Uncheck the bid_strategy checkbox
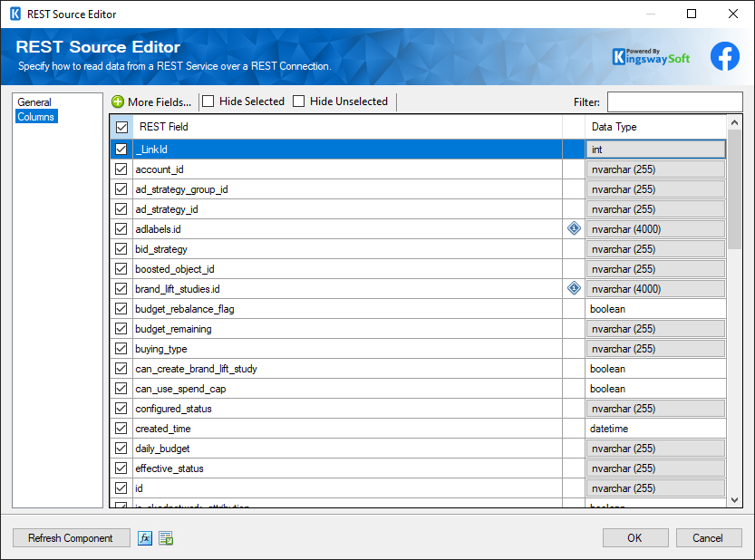Image resolution: width=755 pixels, height=560 pixels. coord(121,249)
